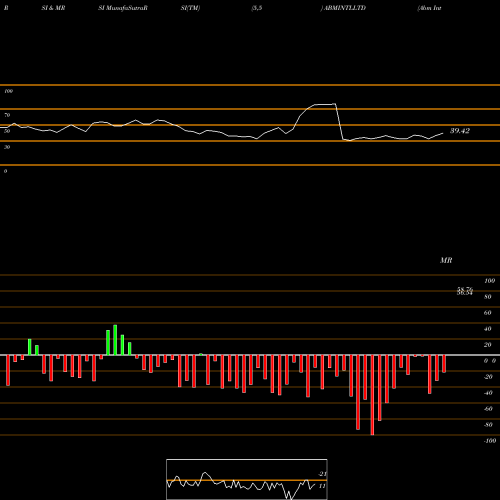Screen dimensions: 500x500
Task: Click the ABMINTLLTD ticker symbol text
Action: (x=345, y=8)
